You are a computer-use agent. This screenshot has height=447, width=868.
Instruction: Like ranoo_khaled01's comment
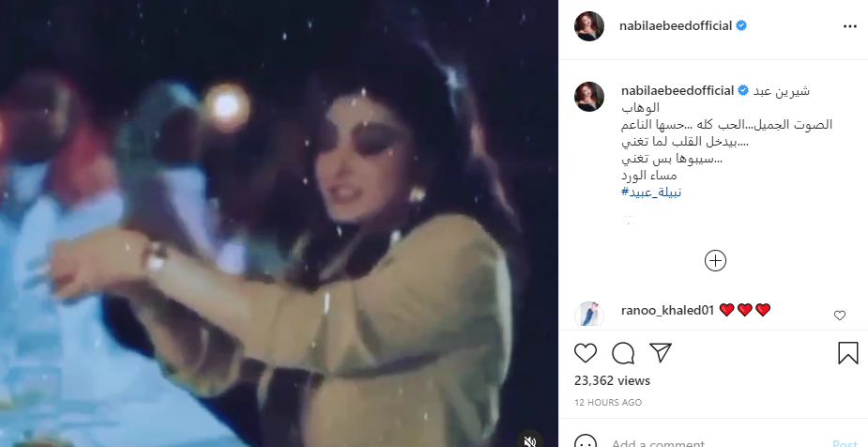[840, 316]
